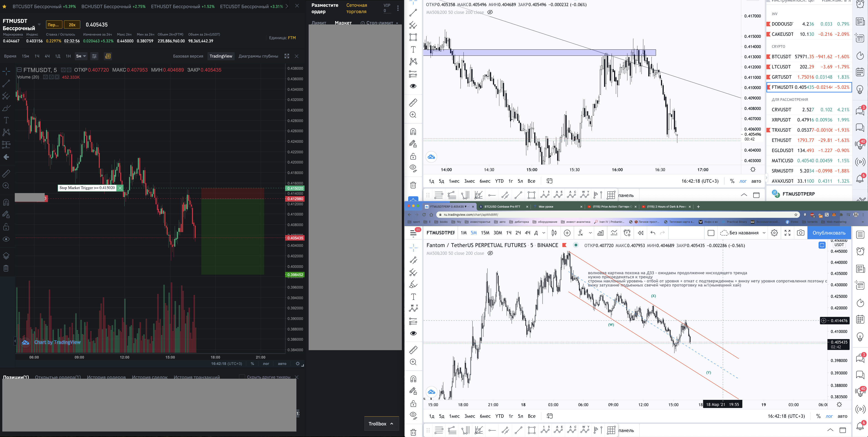Open the create alert clock-plus icon
The width and height of the screenshot is (868, 437).
pyautogui.click(x=627, y=233)
